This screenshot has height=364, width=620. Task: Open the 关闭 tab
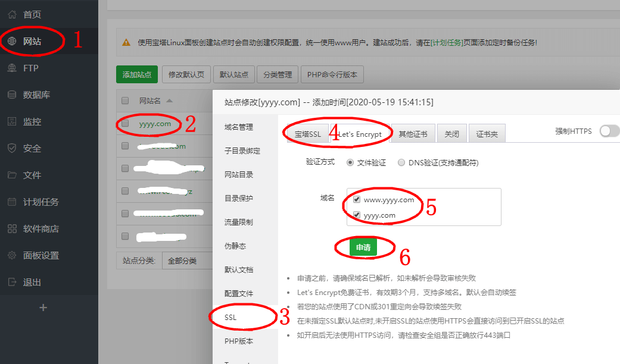451,134
